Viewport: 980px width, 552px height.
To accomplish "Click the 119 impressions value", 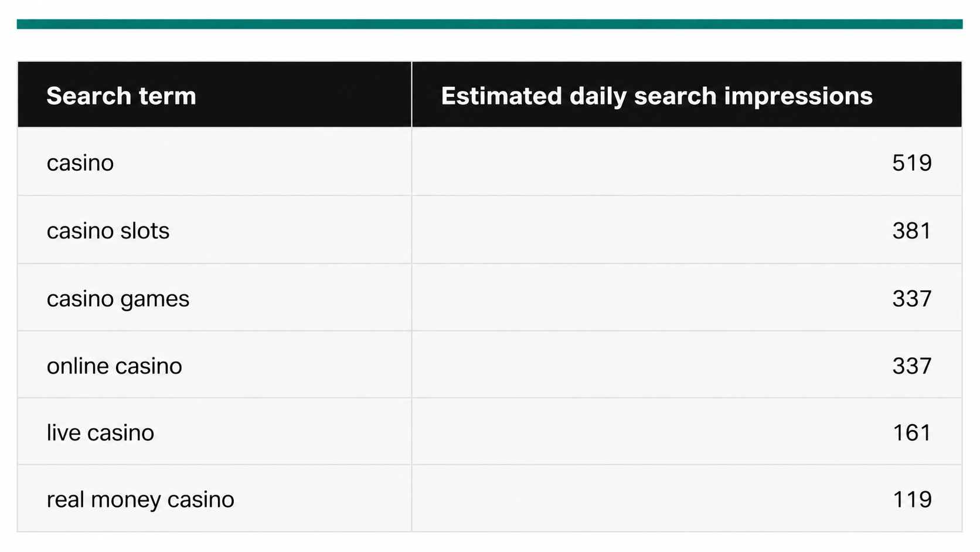I will (912, 499).
